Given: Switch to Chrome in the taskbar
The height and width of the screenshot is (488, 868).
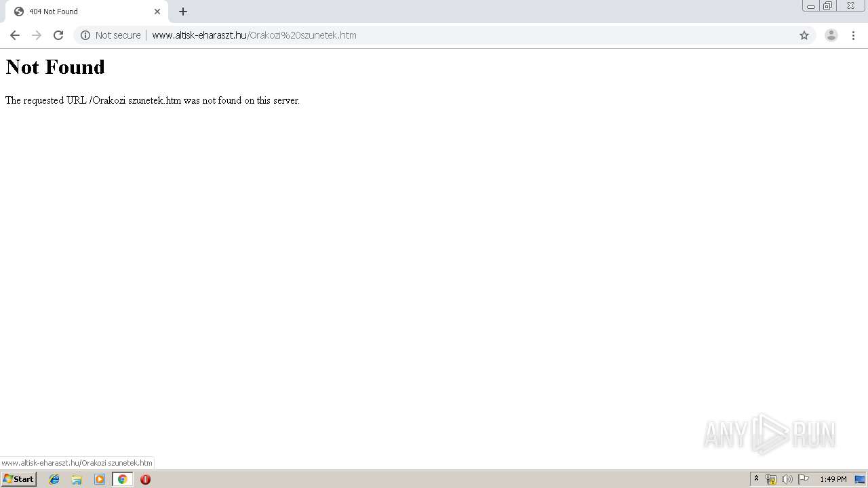Looking at the screenshot, I should [123, 479].
